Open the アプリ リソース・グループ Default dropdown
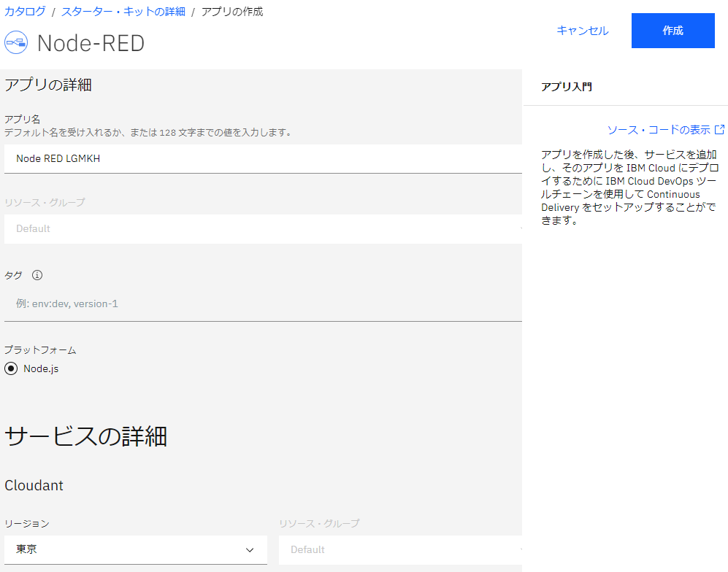 click(x=263, y=228)
